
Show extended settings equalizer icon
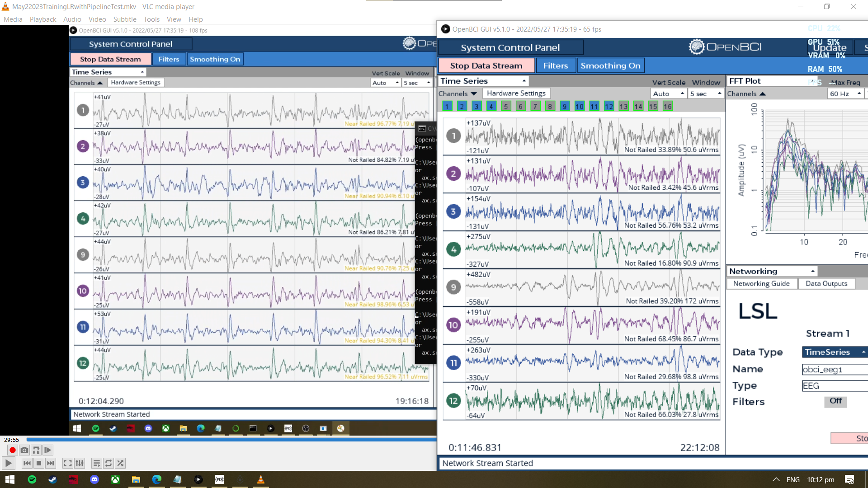80,463
